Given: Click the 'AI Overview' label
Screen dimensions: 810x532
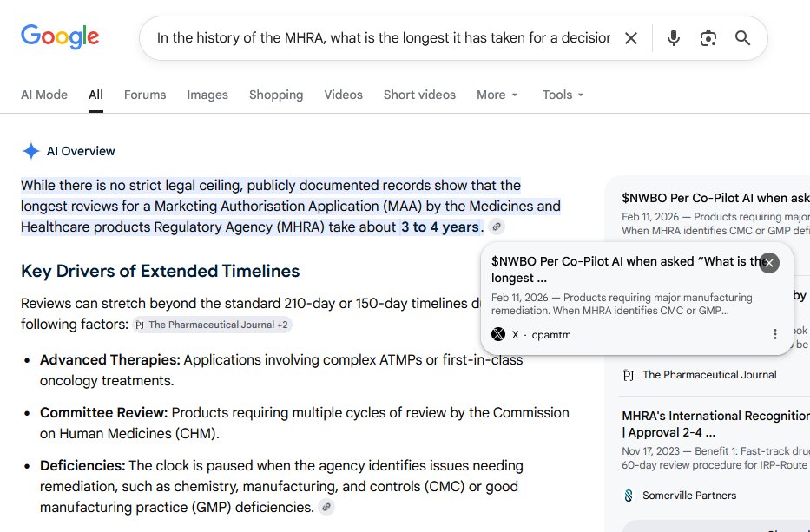Looking at the screenshot, I should point(81,151).
